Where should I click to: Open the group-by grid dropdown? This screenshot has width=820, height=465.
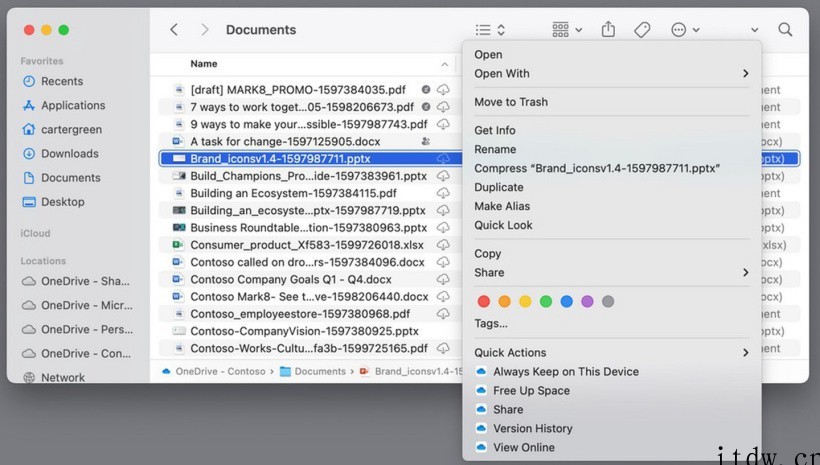point(567,30)
